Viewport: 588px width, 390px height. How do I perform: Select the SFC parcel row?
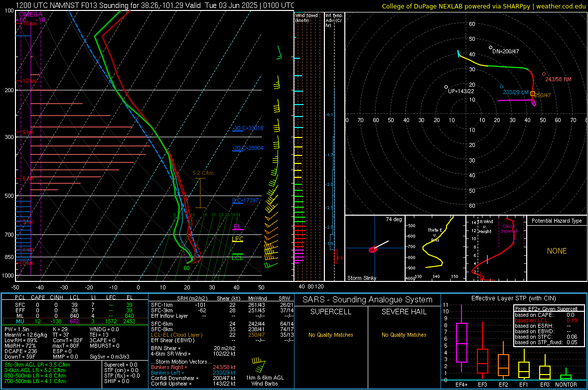[75, 305]
